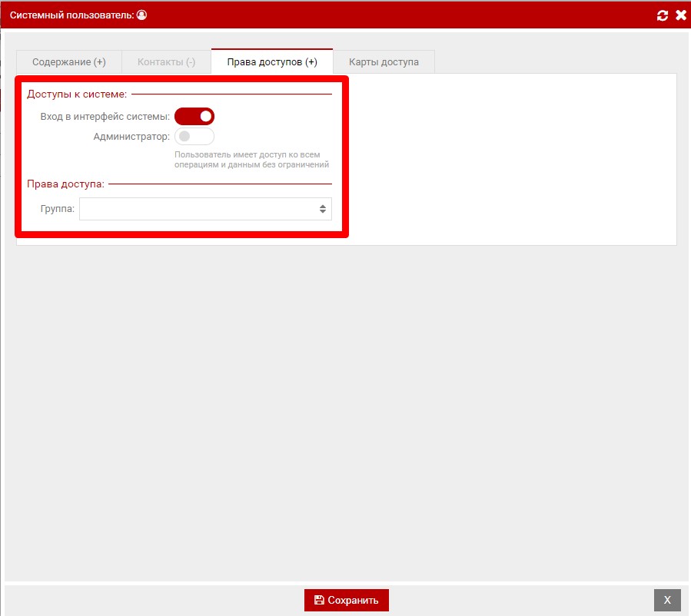Click the gray hint text under Администратор
This screenshot has width=691, height=616.
tap(251, 159)
